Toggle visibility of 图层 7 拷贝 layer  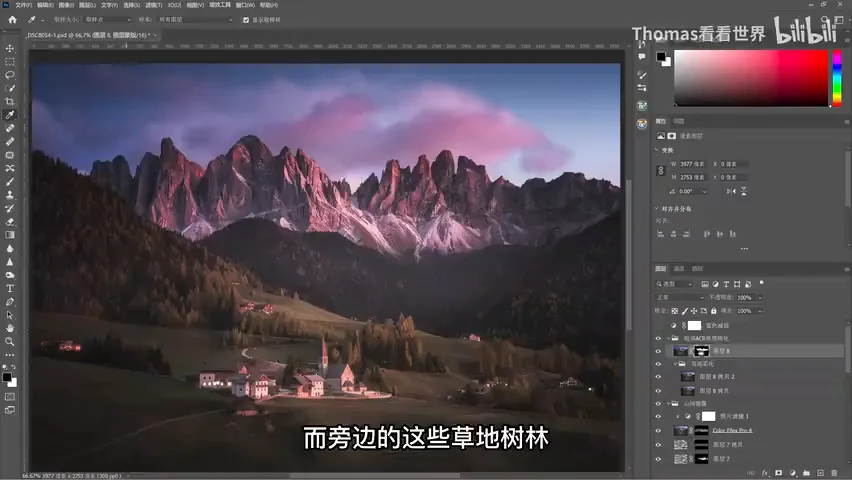(x=658, y=445)
